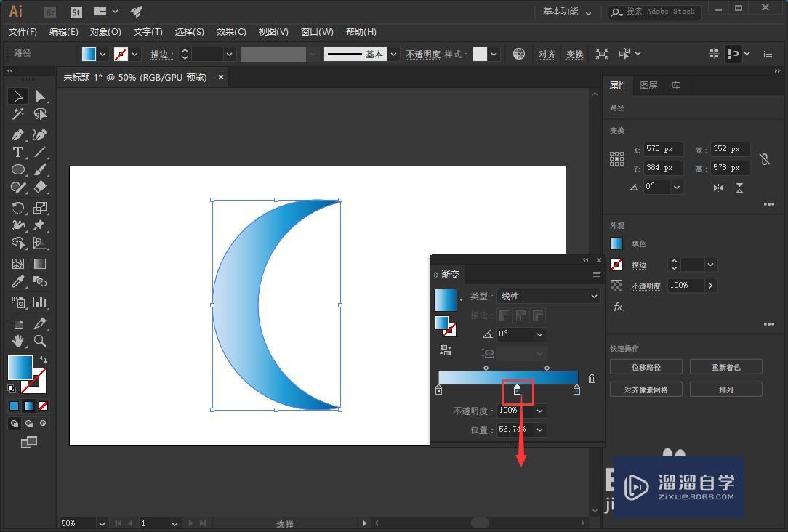788x532 pixels.
Task: Open the gradient type 线性 dropdown
Action: pyautogui.click(x=548, y=297)
